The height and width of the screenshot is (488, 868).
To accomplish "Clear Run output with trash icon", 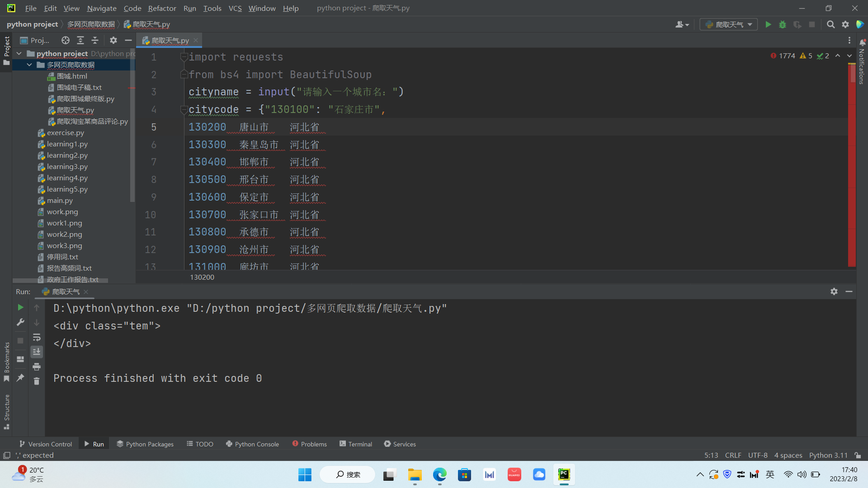I will pyautogui.click(x=37, y=381).
